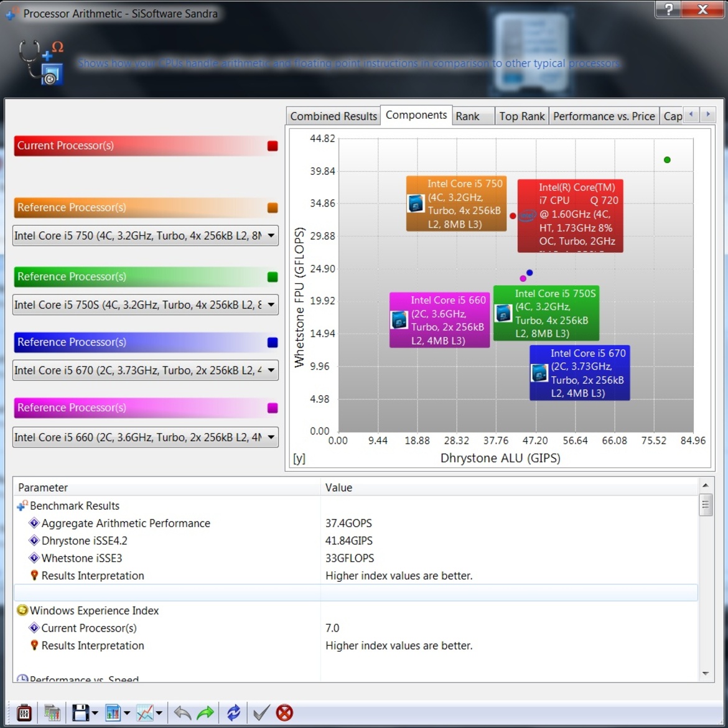Click the line graph toolbar icon
728x728 pixels.
[x=144, y=712]
